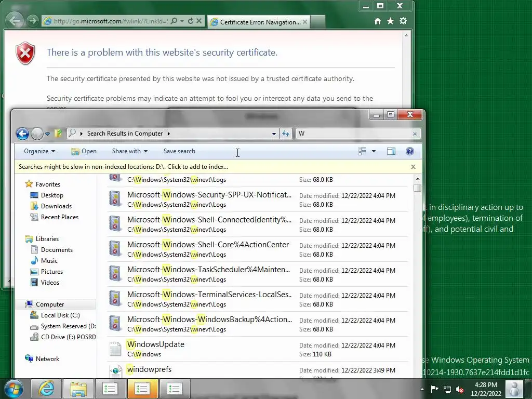
Task: Select Computer in navigation pane
Action: pos(45,304)
